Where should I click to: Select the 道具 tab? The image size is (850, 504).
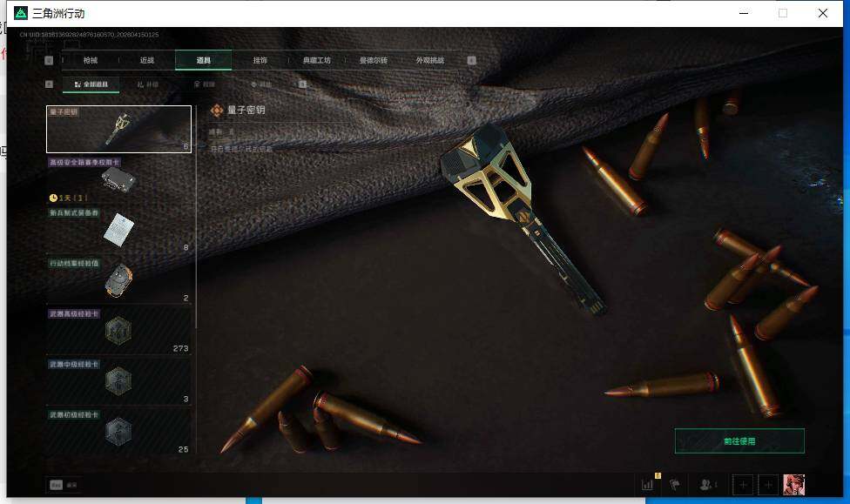click(203, 60)
